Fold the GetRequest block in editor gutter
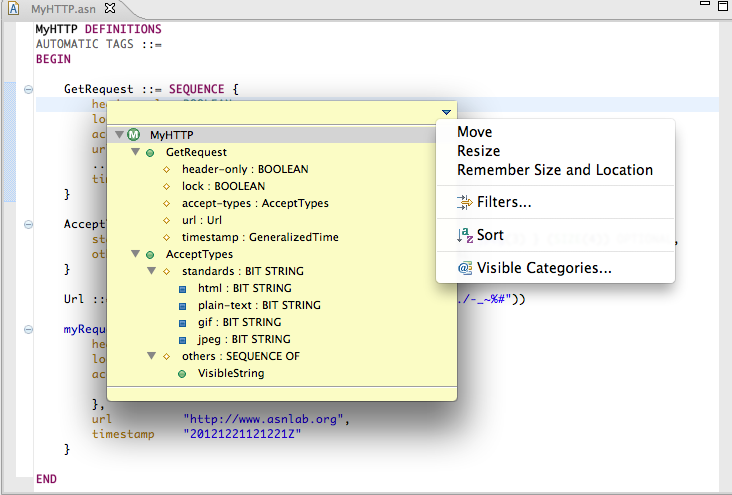Image resolution: width=732 pixels, height=495 pixels. coord(28,90)
